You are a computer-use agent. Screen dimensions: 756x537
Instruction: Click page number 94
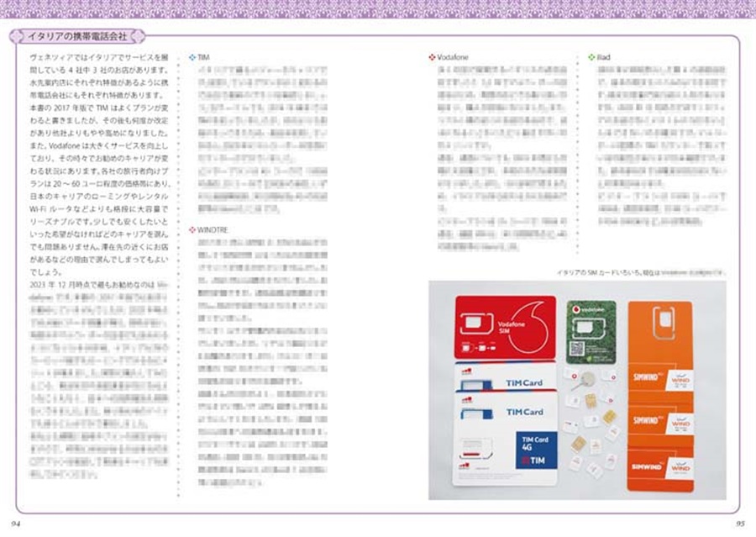point(15,524)
